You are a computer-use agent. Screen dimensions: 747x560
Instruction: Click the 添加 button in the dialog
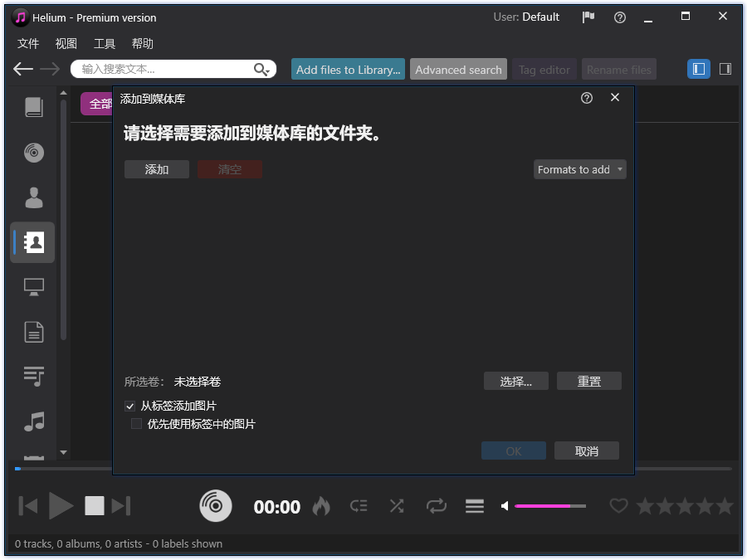(157, 169)
